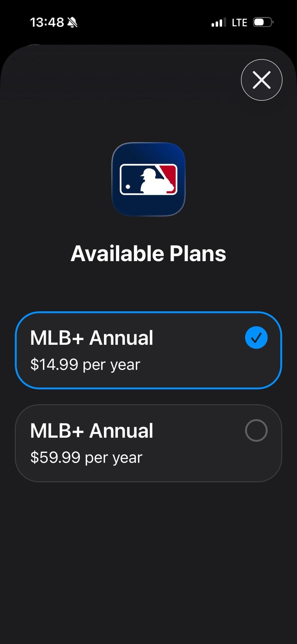
Task: Tap the blue border of selected plan
Action: pyautogui.click(x=148, y=313)
